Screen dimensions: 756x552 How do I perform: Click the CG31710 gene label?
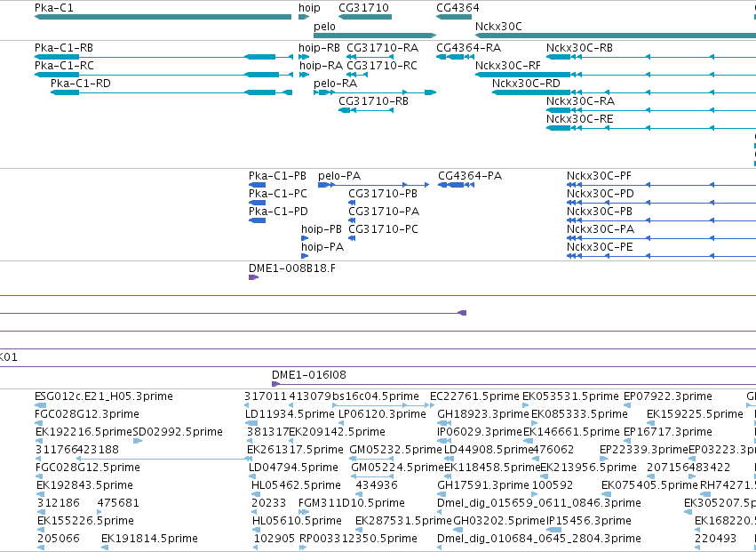point(363,8)
